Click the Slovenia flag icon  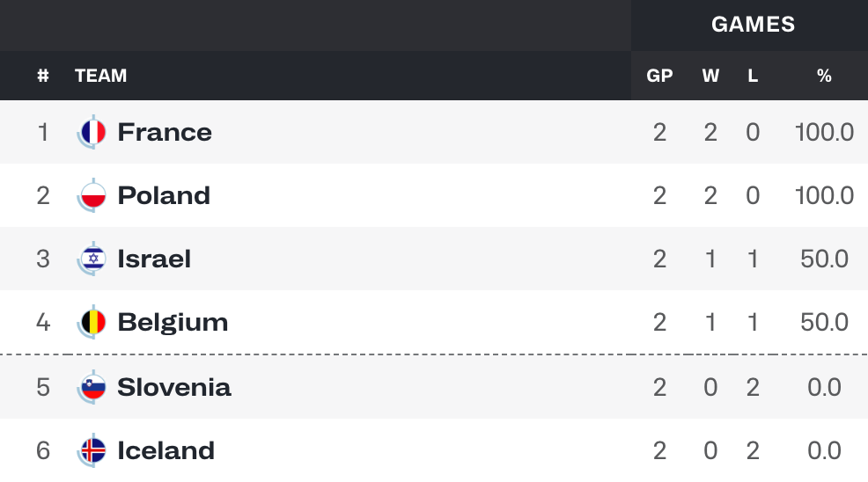[92, 387]
